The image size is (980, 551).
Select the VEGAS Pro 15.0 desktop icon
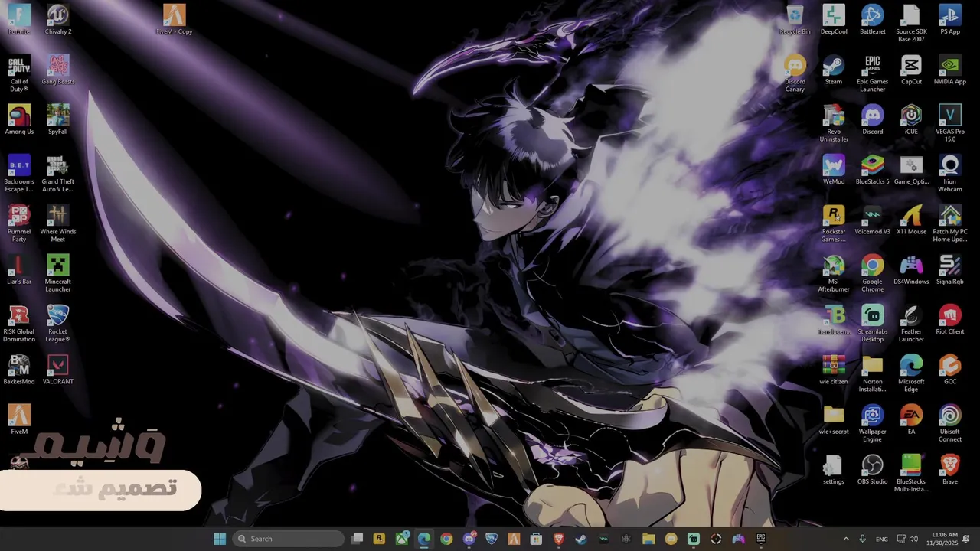[950, 123]
